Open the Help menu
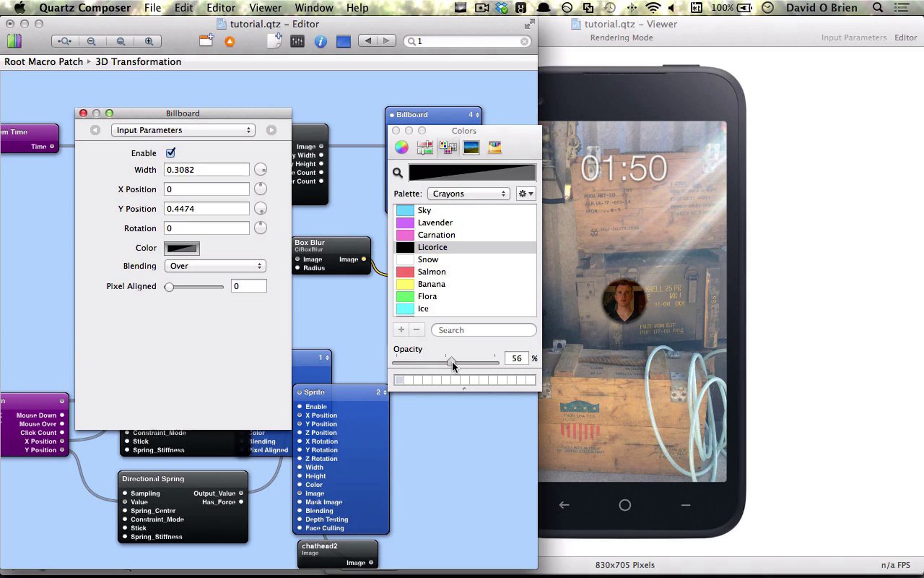The image size is (924, 578). click(357, 8)
